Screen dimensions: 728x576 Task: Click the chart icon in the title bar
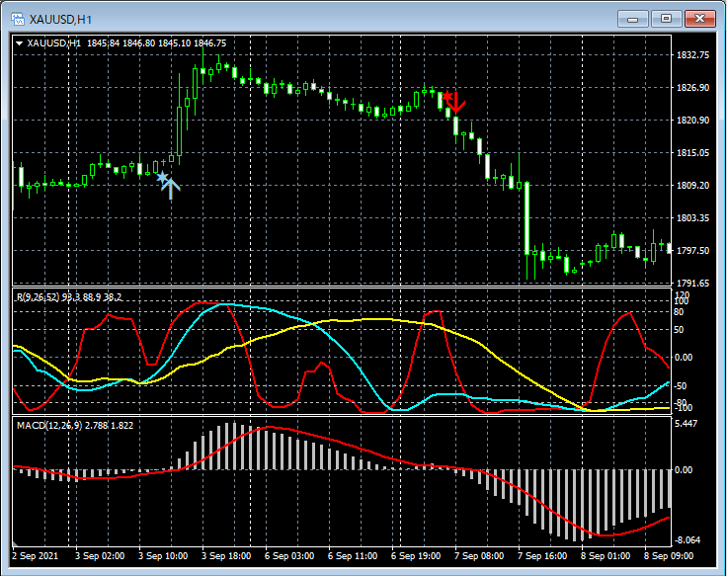(17, 19)
